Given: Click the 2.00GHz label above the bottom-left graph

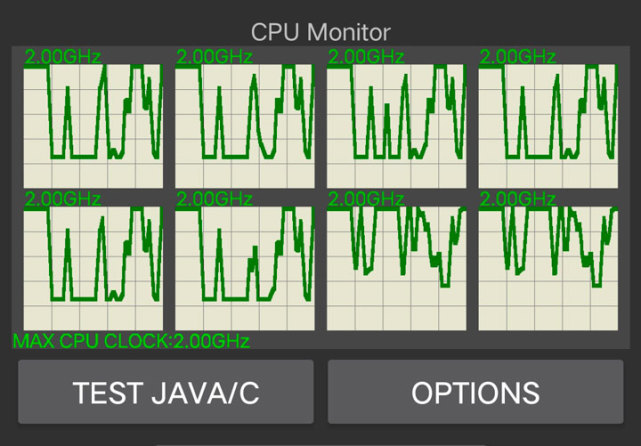Looking at the screenshot, I should coord(63,198).
